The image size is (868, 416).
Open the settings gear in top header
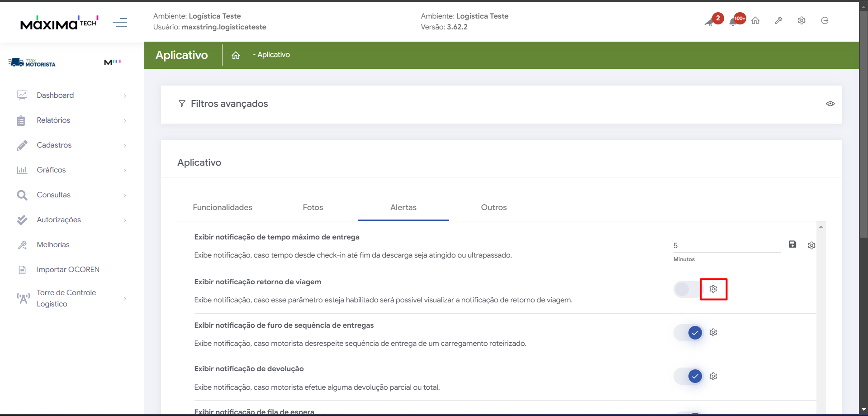click(802, 20)
